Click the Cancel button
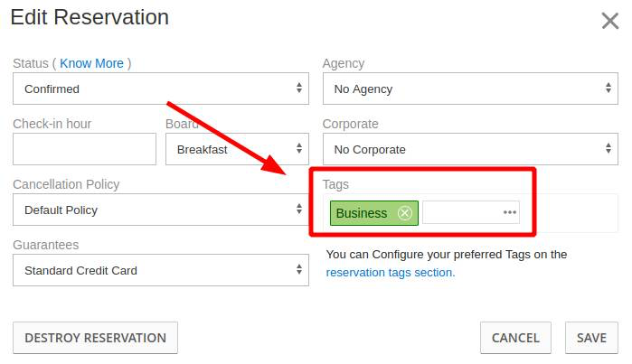The image size is (632, 364). (x=515, y=338)
